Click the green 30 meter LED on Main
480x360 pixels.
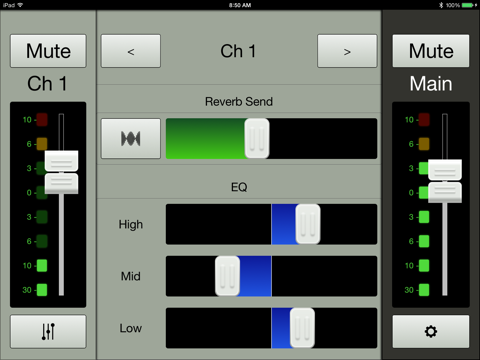coord(424,290)
